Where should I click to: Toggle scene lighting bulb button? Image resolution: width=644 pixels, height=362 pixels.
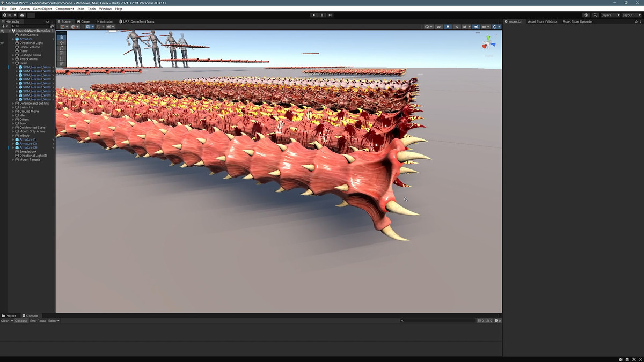click(x=448, y=27)
